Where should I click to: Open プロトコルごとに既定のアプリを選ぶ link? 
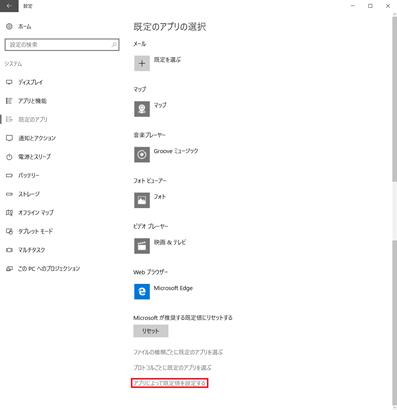click(172, 368)
